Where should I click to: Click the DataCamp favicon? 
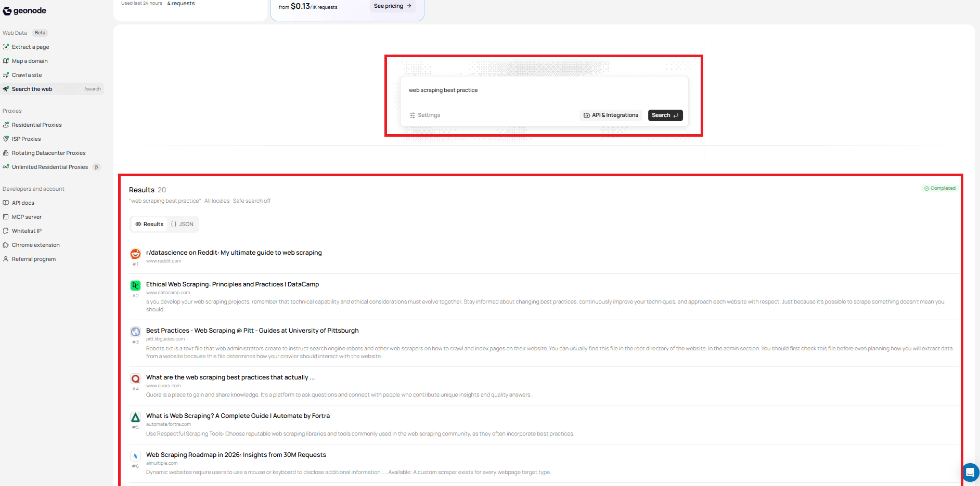[x=135, y=285]
